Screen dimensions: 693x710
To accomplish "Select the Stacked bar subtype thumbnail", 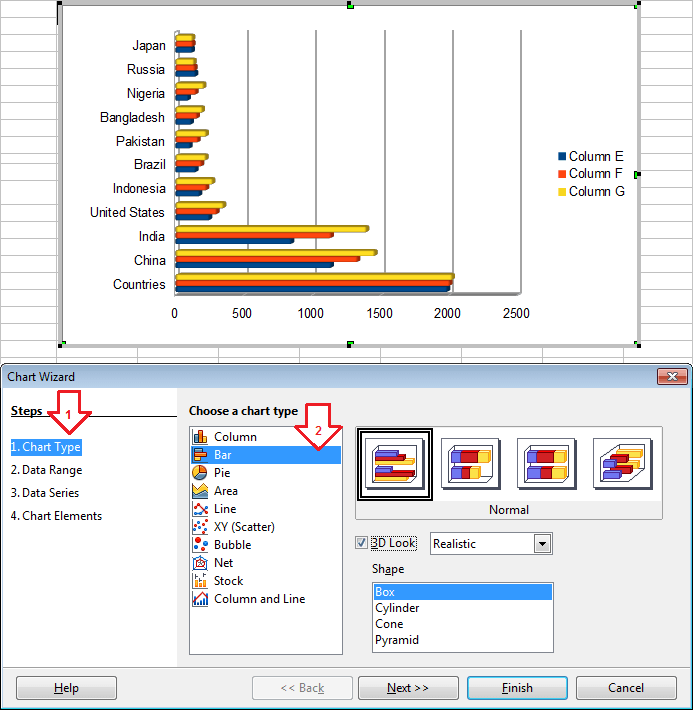I will pos(470,463).
